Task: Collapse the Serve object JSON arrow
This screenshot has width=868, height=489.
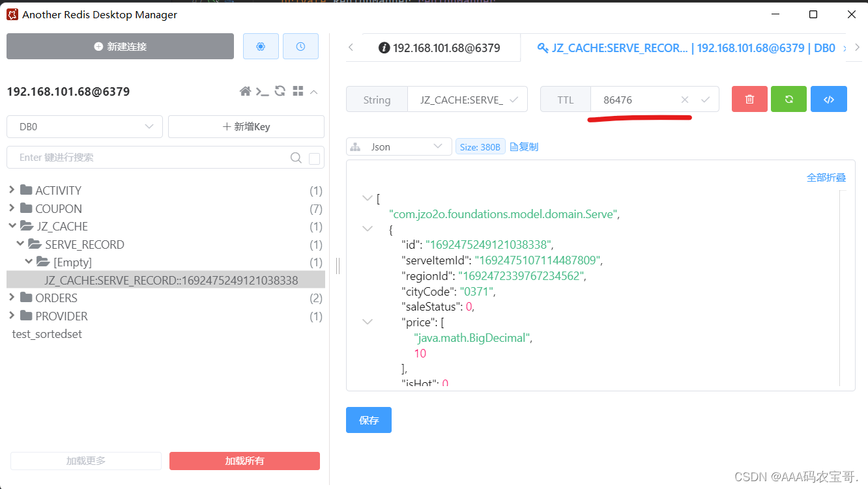Action: pos(368,229)
